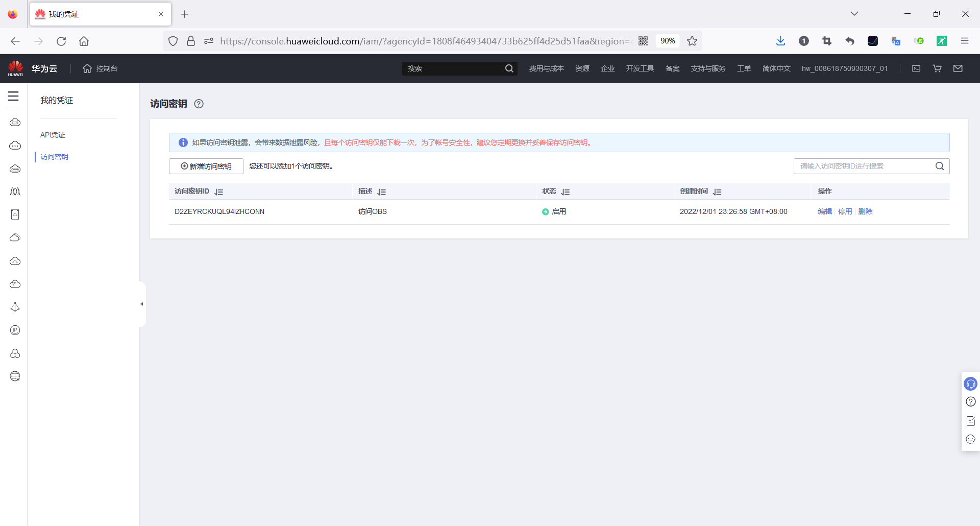
Task: Open the 开发工具 menu
Action: (x=640, y=68)
